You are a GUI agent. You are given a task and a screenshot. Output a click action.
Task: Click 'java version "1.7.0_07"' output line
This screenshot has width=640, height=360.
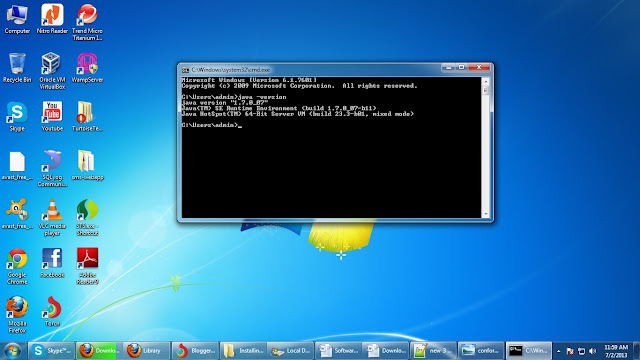[x=225, y=103]
